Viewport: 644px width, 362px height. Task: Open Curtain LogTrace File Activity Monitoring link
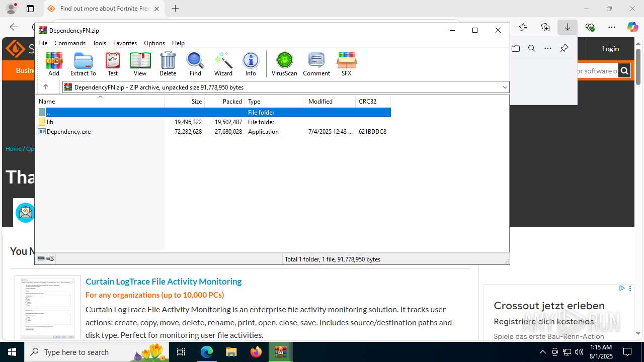[164, 282]
